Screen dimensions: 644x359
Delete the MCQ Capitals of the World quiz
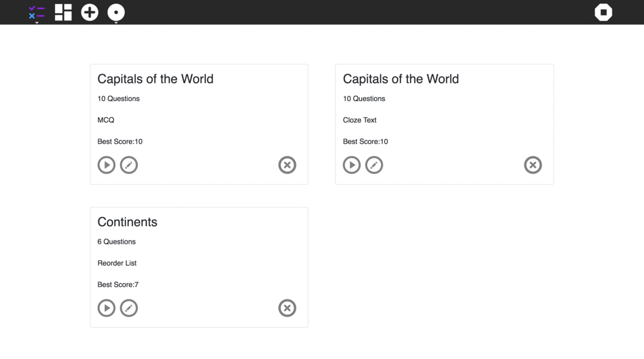pos(287,165)
